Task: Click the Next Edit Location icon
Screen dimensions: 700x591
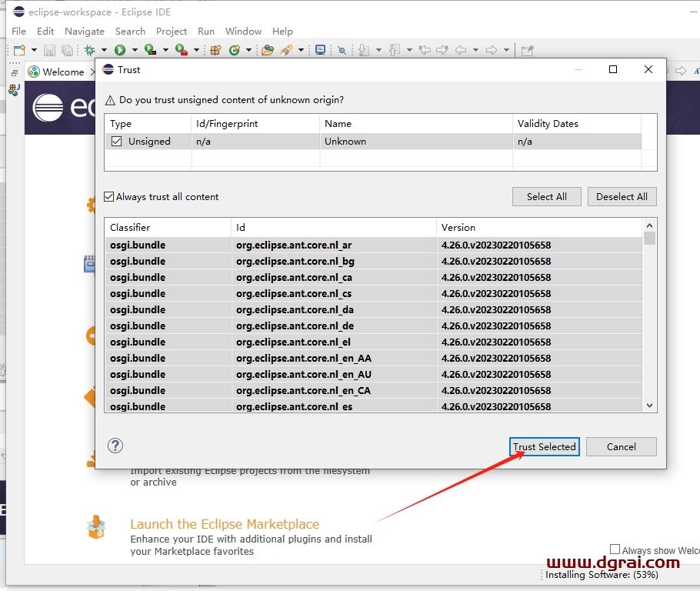Action: 442,50
